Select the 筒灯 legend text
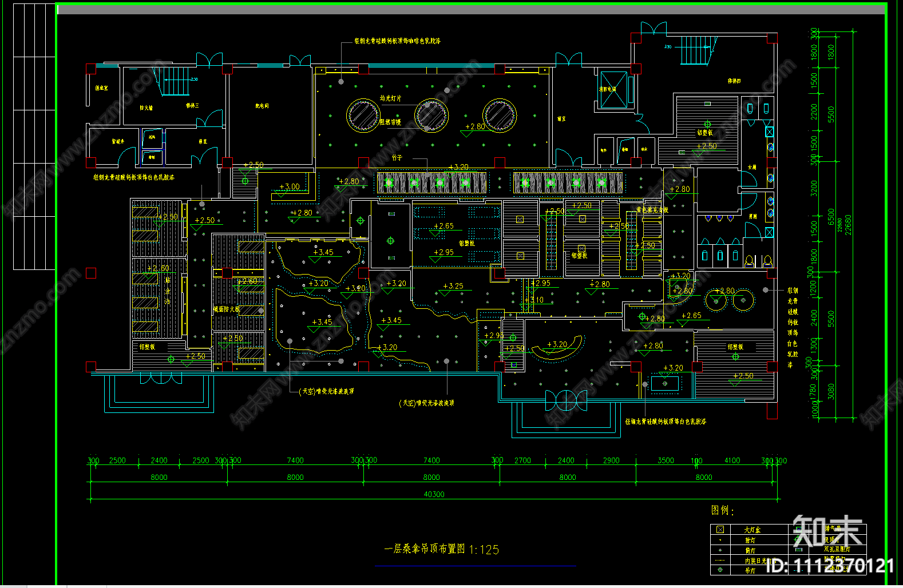This screenshot has height=588, width=903. pyautogui.click(x=750, y=550)
